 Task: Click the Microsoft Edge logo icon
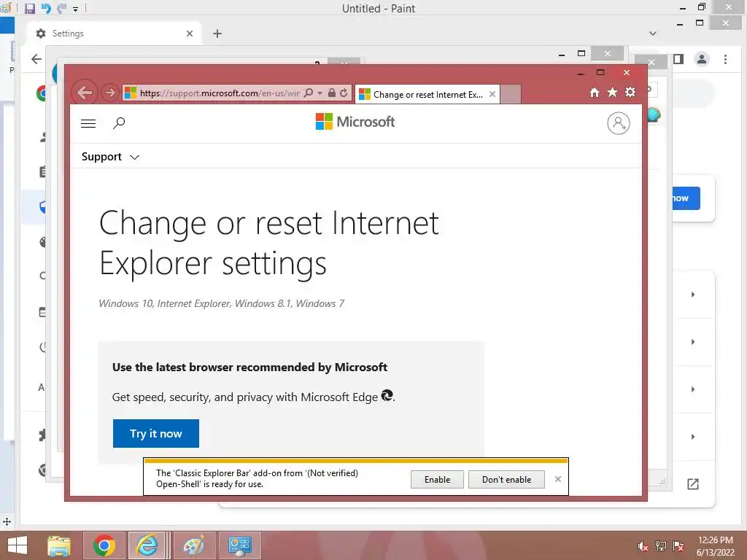[x=387, y=395]
